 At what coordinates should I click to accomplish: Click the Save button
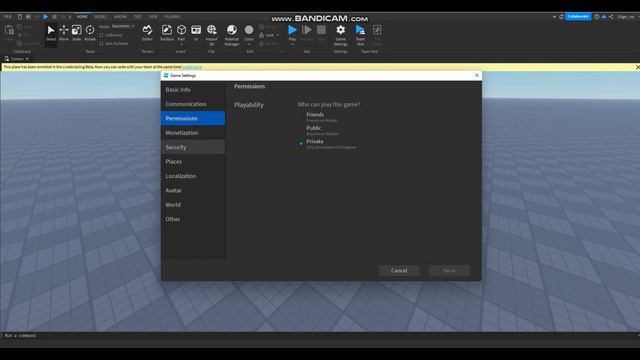coord(449,271)
